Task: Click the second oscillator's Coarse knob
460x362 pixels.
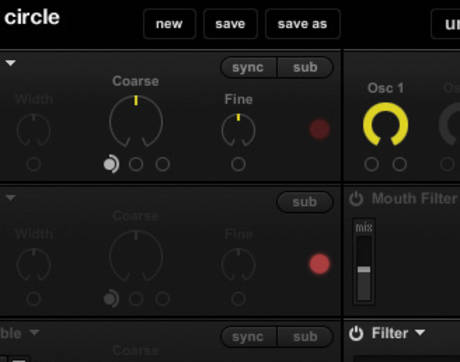Action: 136,256
